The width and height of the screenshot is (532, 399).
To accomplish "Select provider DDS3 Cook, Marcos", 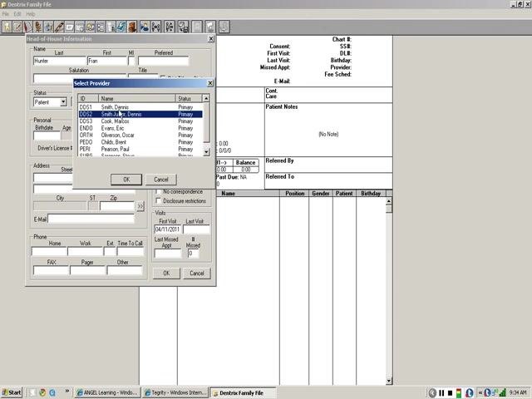I will 140,121.
